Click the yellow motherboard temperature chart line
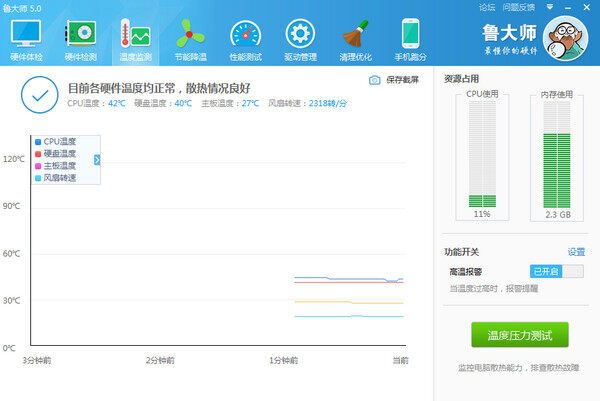Viewport: 600px width, 401px height. 349,302
